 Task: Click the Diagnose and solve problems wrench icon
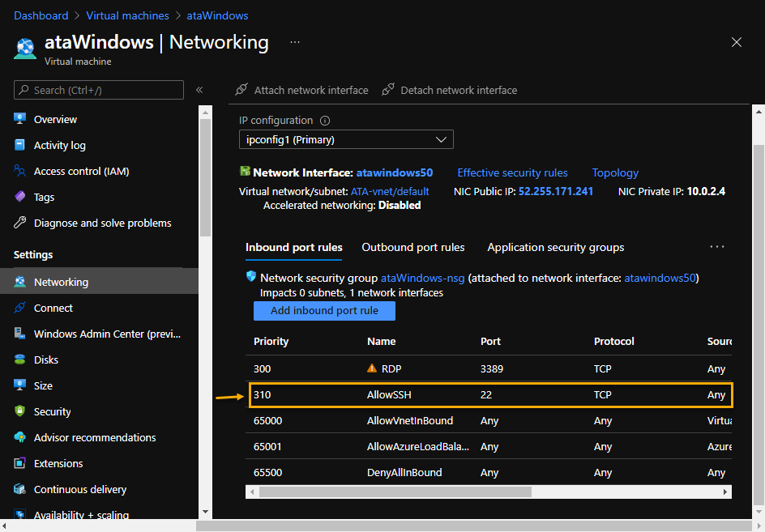[x=19, y=223]
